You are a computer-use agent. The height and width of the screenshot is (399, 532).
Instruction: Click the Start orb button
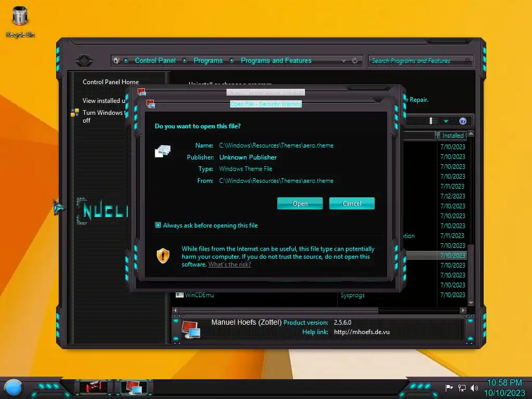[x=14, y=388]
